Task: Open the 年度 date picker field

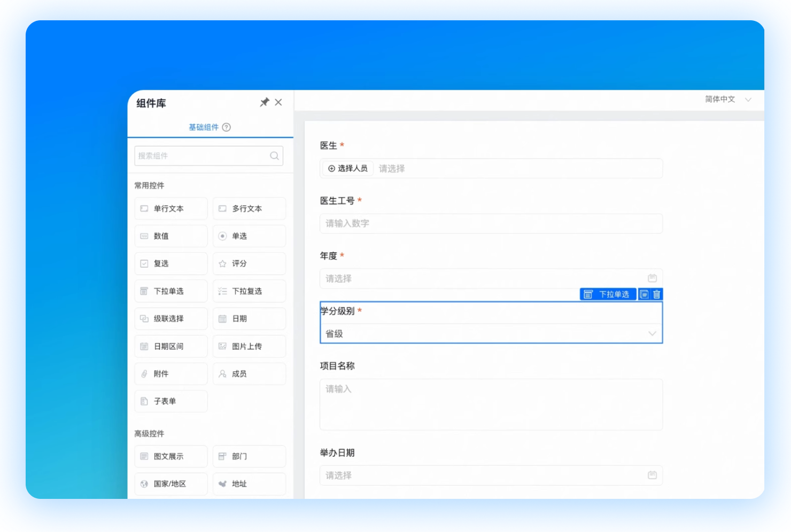Action: tap(491, 278)
